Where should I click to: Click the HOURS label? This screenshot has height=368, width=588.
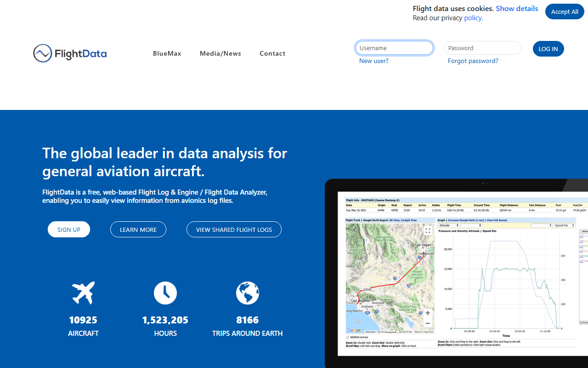(165, 333)
